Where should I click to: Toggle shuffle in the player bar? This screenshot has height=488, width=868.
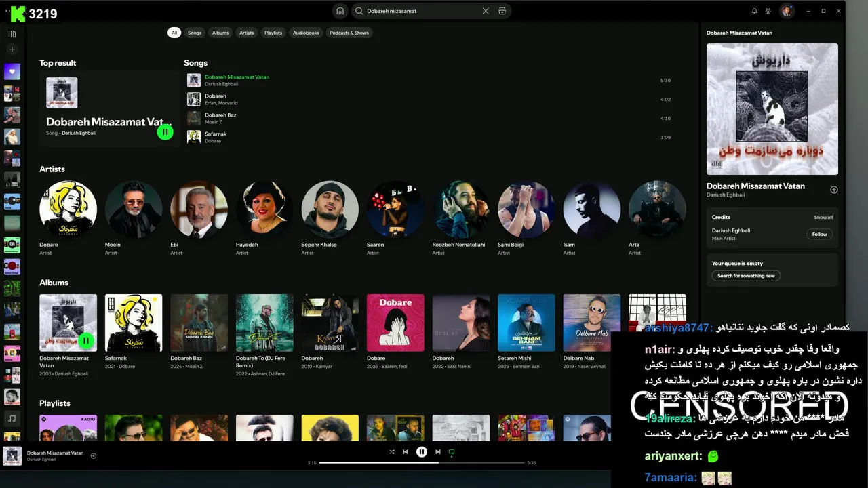[392, 452]
